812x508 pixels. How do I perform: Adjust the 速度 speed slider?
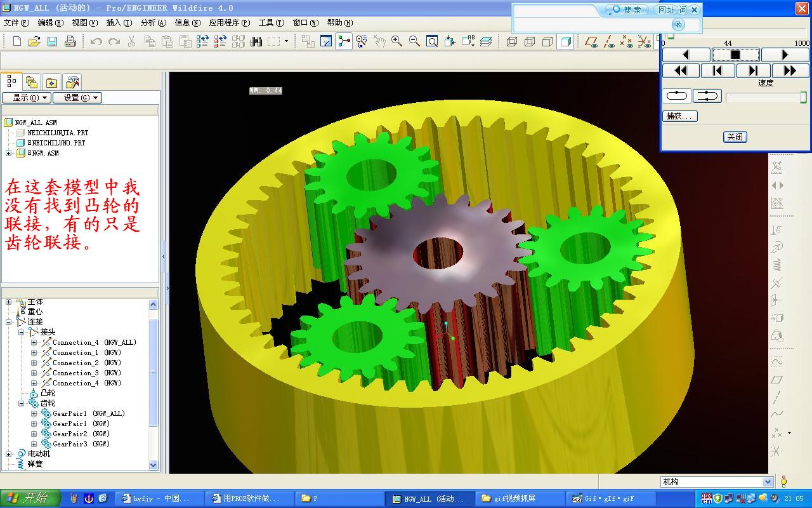pyautogui.click(x=766, y=97)
